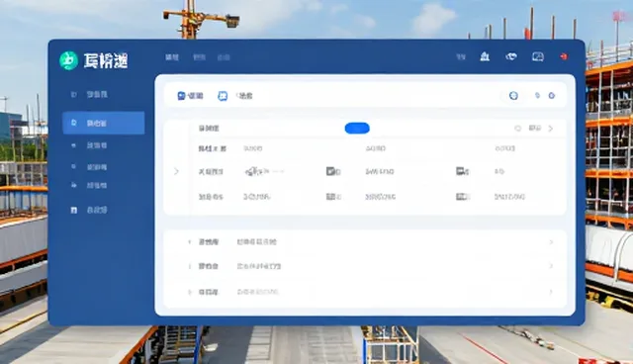This screenshot has width=633, height=364.
Task: Click the handshake icon in the top bar
Action: 511,56
